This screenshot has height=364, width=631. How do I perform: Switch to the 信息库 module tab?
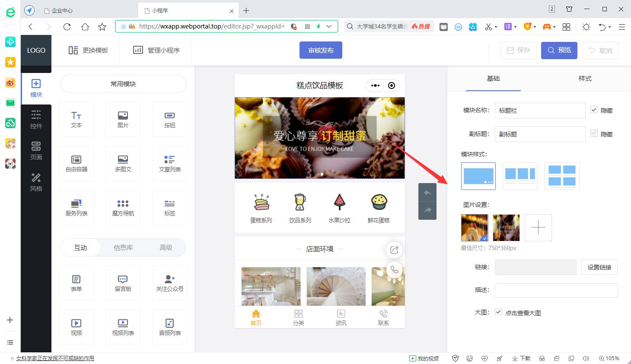point(123,247)
